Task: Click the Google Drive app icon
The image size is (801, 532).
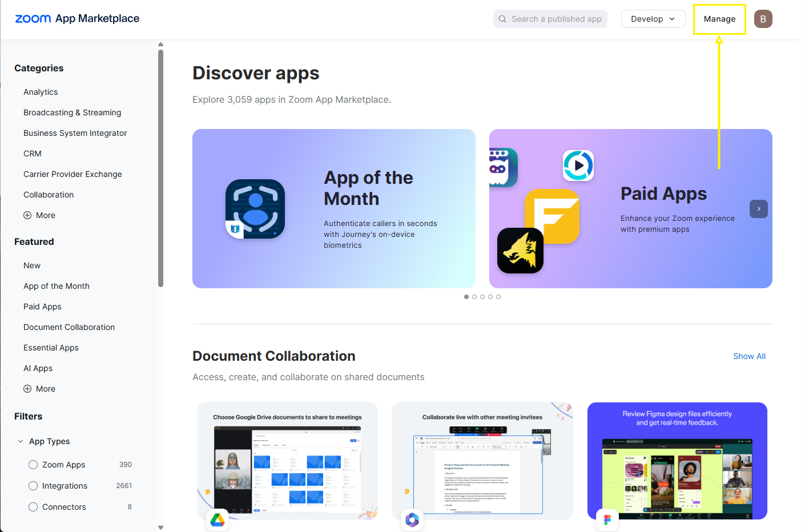Action: click(x=218, y=520)
